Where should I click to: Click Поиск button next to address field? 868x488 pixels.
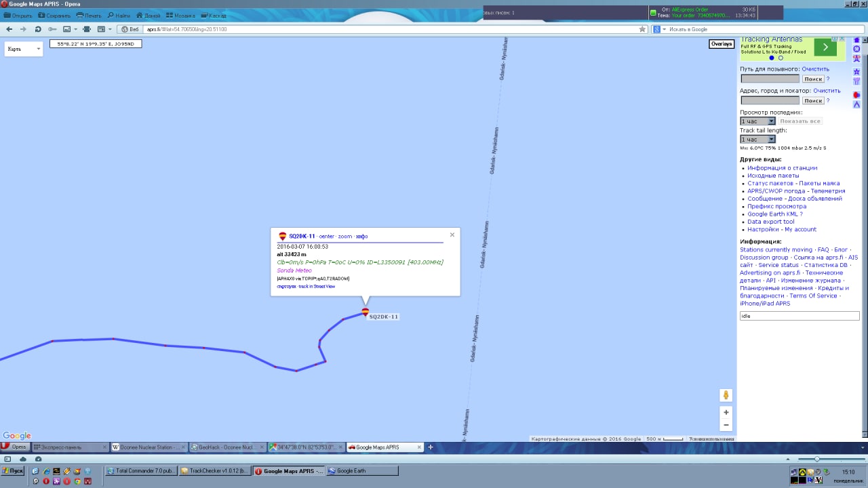(x=813, y=100)
